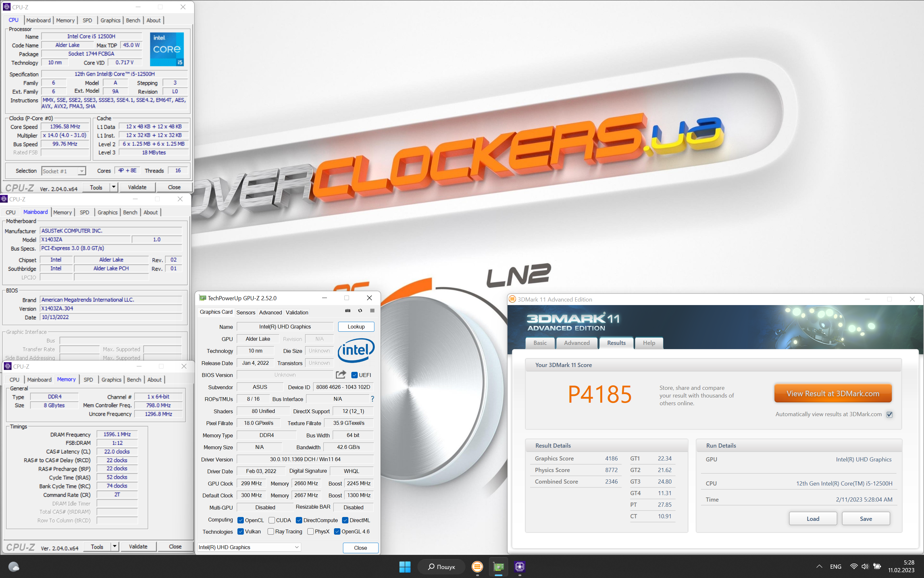Click the 3DMark taskbar icon

click(x=477, y=566)
